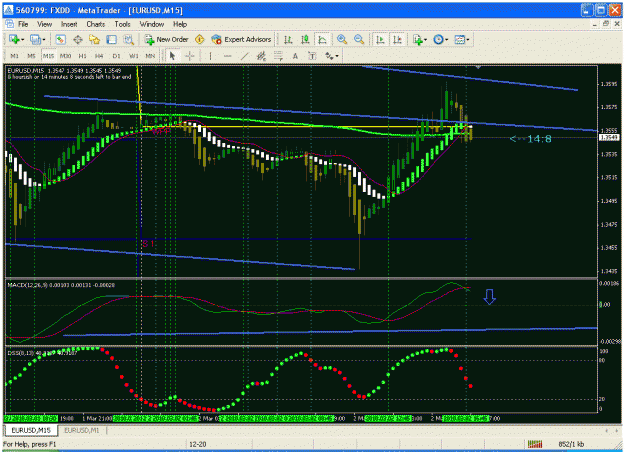This screenshot has width=625, height=452.
Task: Open the Strategy Tester icon
Action: click(x=128, y=39)
